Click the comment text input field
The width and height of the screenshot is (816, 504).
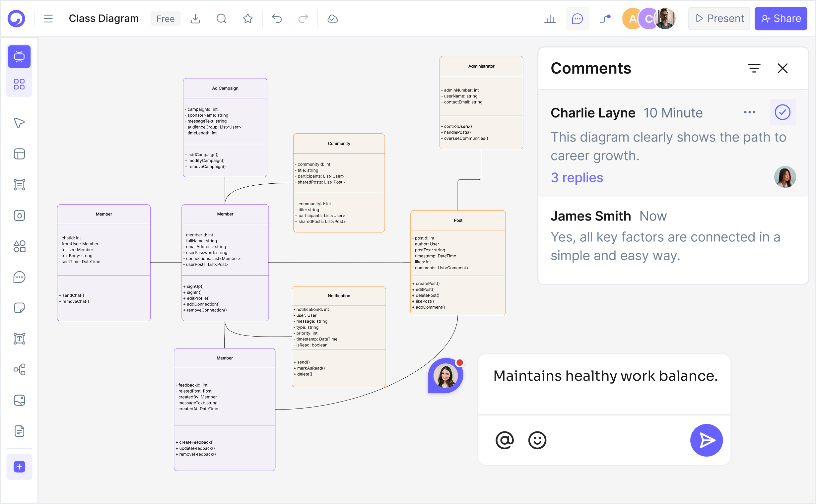pyautogui.click(x=604, y=385)
